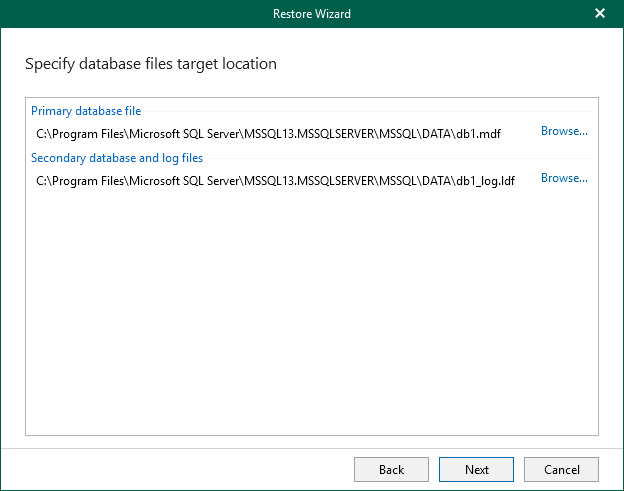Click the Back button
Screen dimensions: 624x491
click(391, 469)
